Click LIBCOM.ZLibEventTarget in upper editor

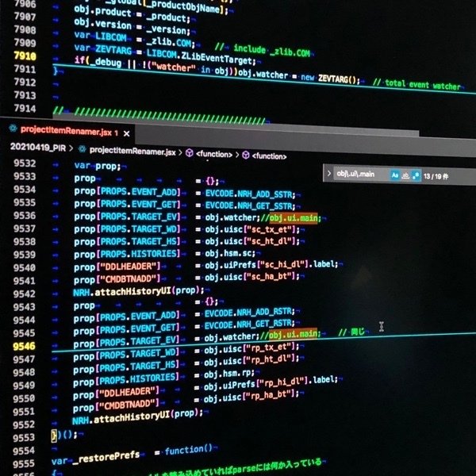click(201, 57)
